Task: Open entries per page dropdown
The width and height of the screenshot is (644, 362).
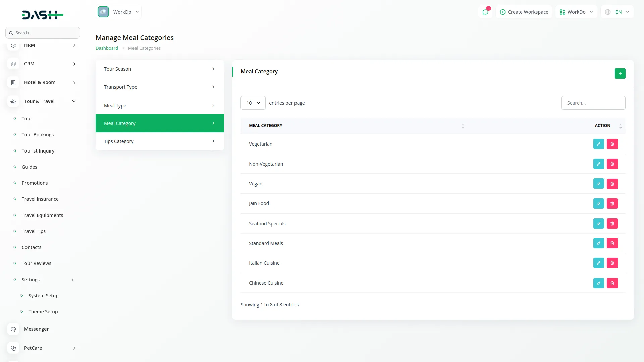Action: (253, 103)
